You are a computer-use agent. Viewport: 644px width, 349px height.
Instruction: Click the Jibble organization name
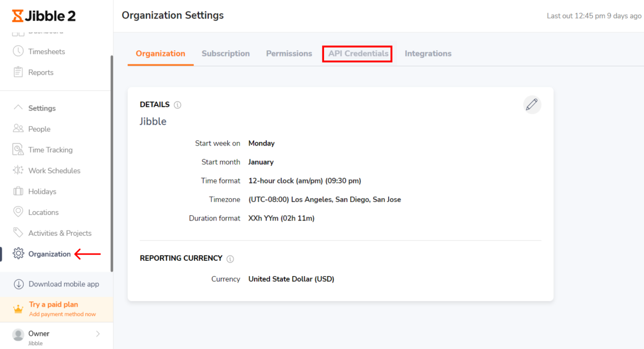point(153,122)
